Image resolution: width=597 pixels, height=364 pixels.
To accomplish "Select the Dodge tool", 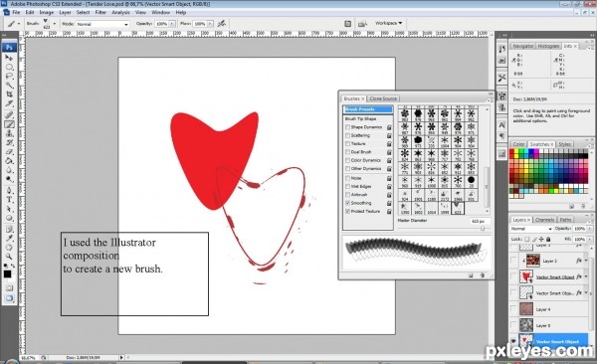I will (9, 179).
